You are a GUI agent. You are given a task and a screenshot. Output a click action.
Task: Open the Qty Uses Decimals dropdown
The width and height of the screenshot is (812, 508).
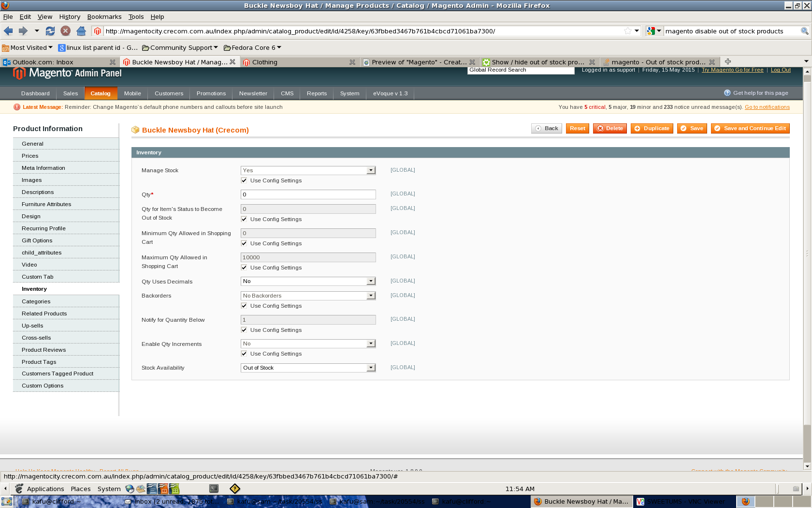point(308,281)
